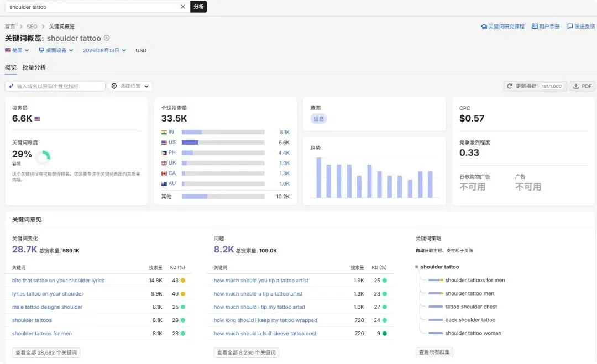
Task: Click the 33.5K global volume value
Action: tap(174, 118)
